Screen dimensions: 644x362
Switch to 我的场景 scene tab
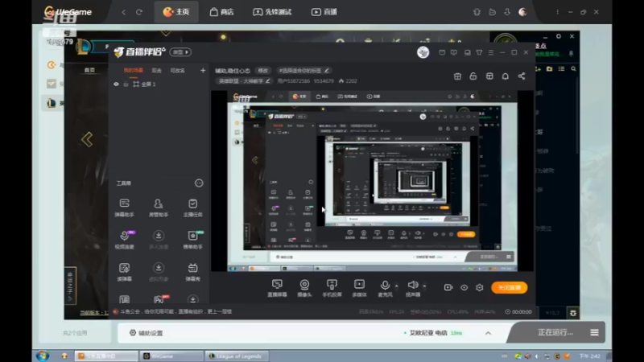pyautogui.click(x=133, y=71)
